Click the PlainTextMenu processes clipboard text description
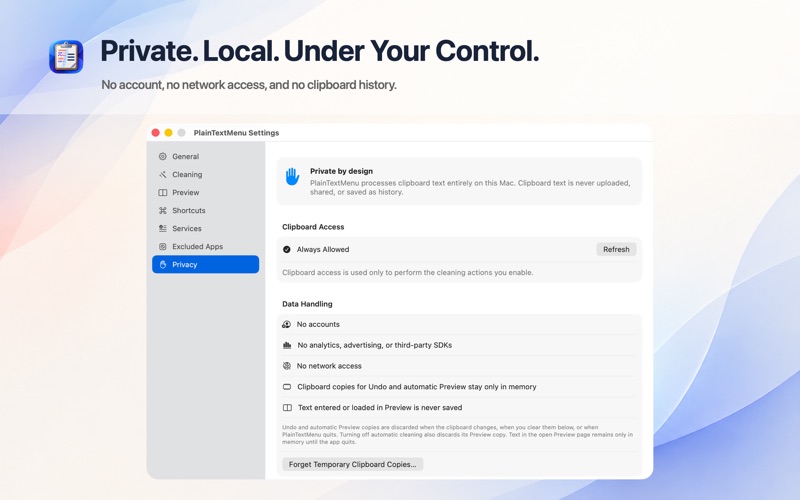Image resolution: width=800 pixels, height=500 pixels. click(x=470, y=187)
